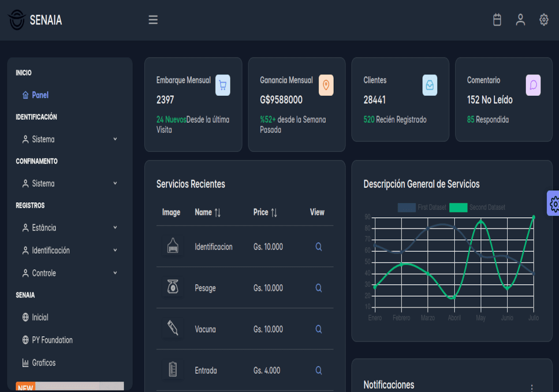Click magnifier icon for Identificacion service

pos(318,247)
